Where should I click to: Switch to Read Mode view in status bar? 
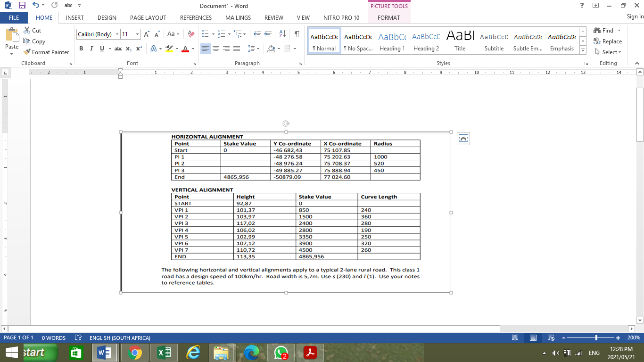tap(515, 338)
